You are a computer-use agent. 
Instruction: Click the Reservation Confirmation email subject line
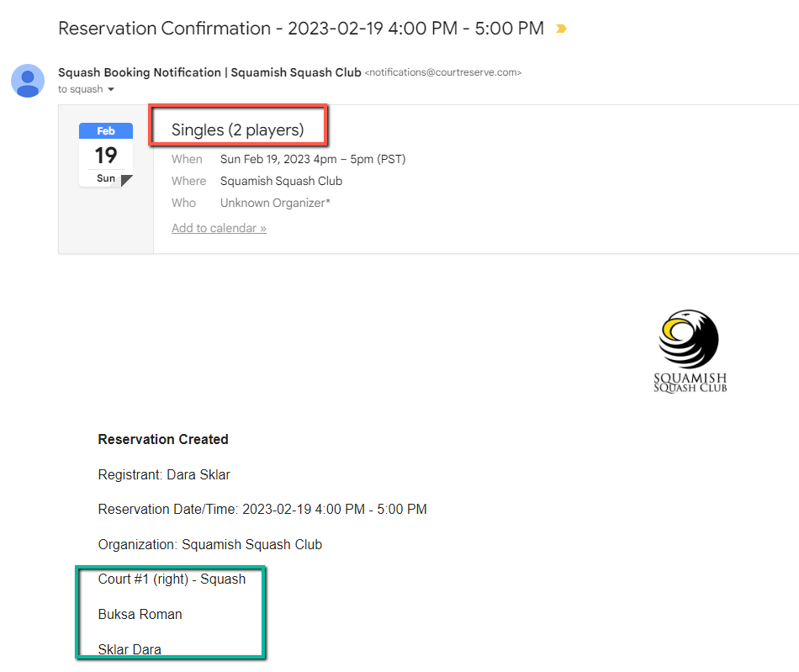click(x=300, y=28)
